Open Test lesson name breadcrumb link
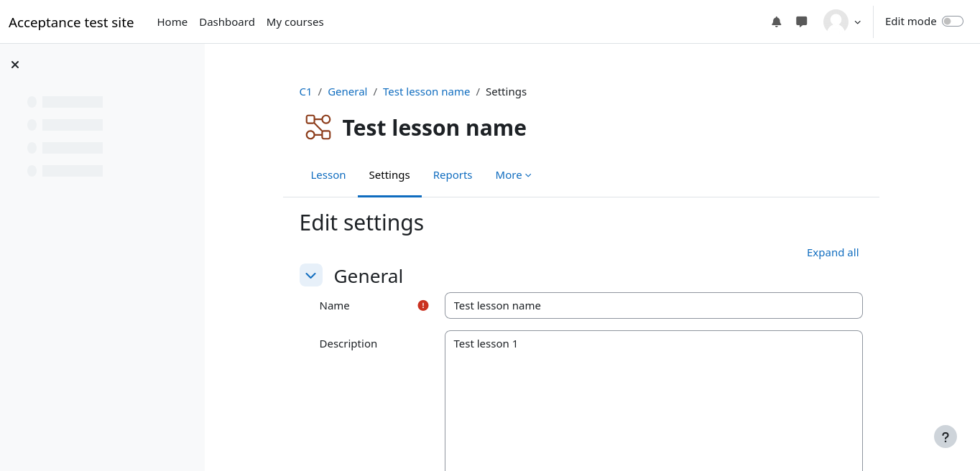 426,92
